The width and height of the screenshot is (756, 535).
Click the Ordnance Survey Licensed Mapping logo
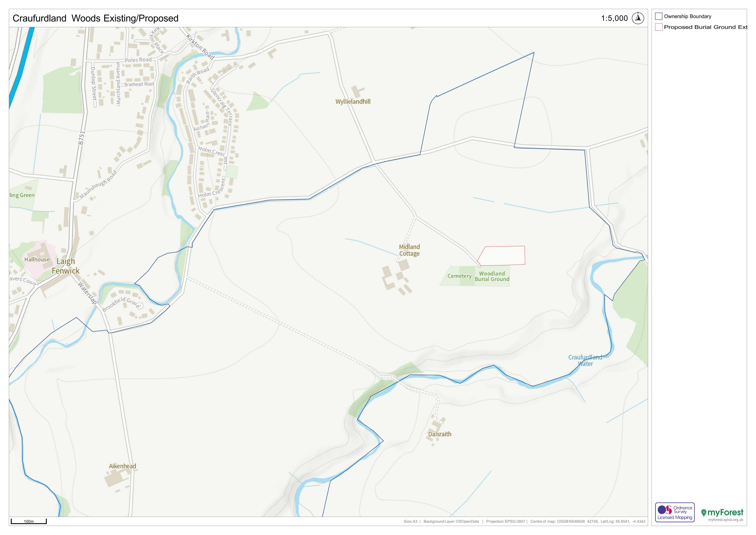[675, 512]
